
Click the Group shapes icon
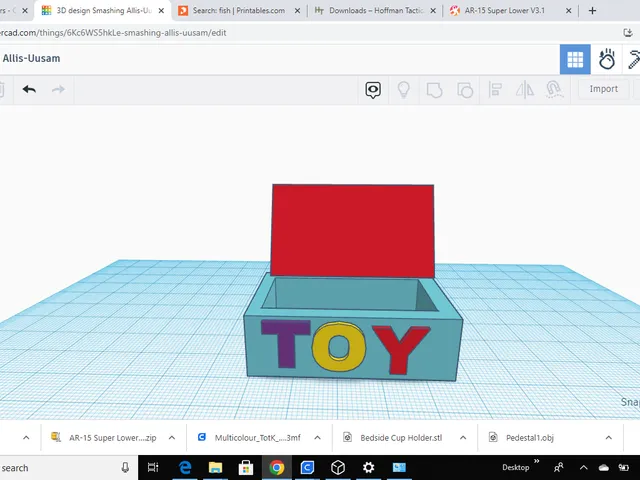coord(434,90)
